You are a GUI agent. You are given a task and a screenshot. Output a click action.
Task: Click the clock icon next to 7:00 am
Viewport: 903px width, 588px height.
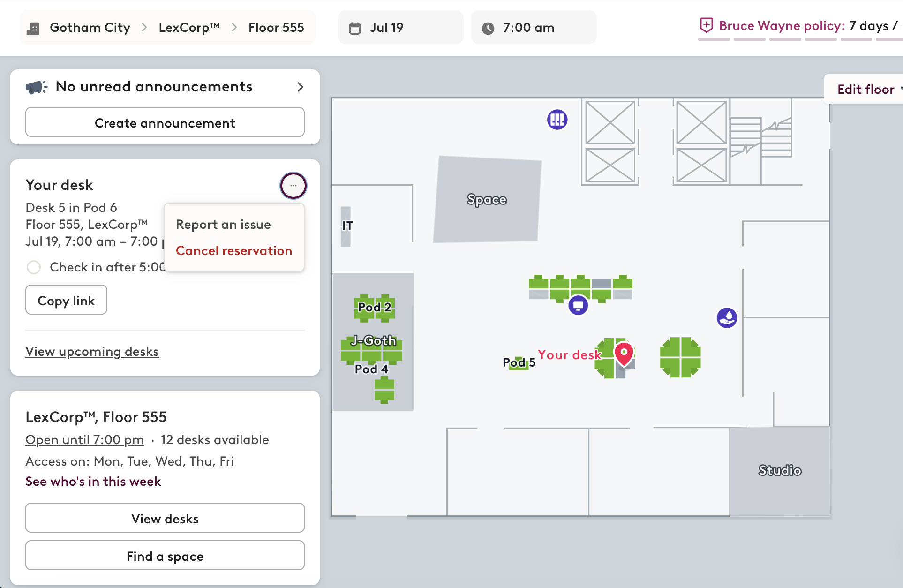point(488,28)
